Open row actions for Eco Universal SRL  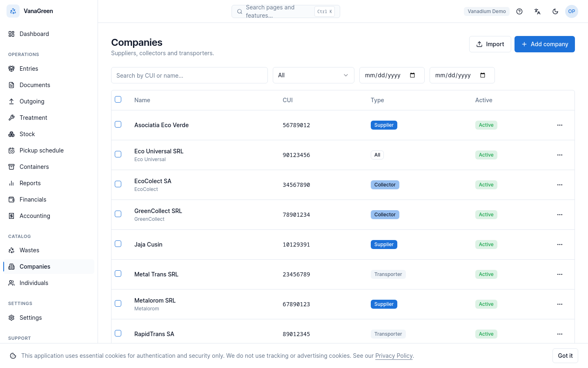[560, 155]
